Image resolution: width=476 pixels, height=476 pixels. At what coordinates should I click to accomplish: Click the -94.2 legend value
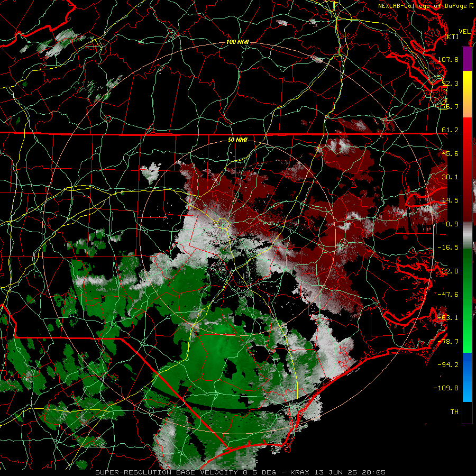point(448,365)
